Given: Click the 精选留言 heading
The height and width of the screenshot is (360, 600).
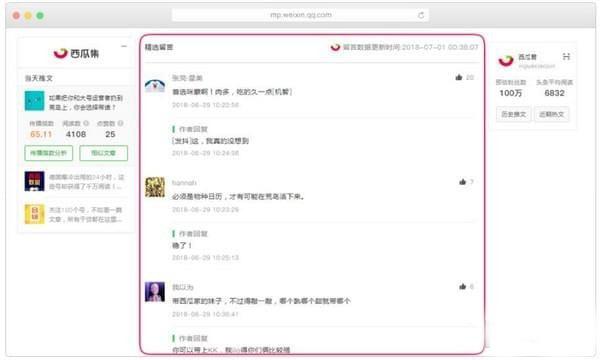Looking at the screenshot, I should 159,47.
